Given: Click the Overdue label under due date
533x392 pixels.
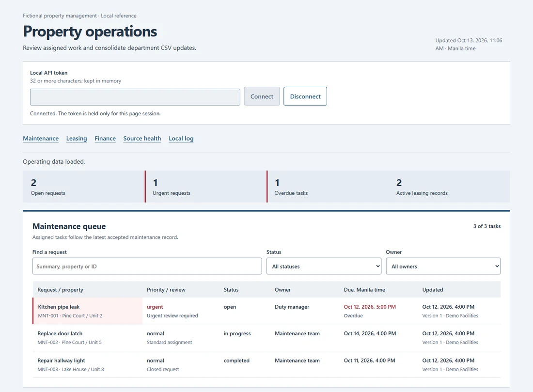Looking at the screenshot, I should point(353,315).
